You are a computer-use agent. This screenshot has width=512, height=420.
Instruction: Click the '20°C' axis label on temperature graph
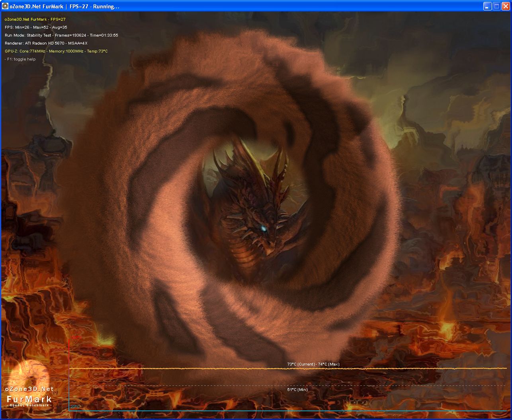click(75, 406)
